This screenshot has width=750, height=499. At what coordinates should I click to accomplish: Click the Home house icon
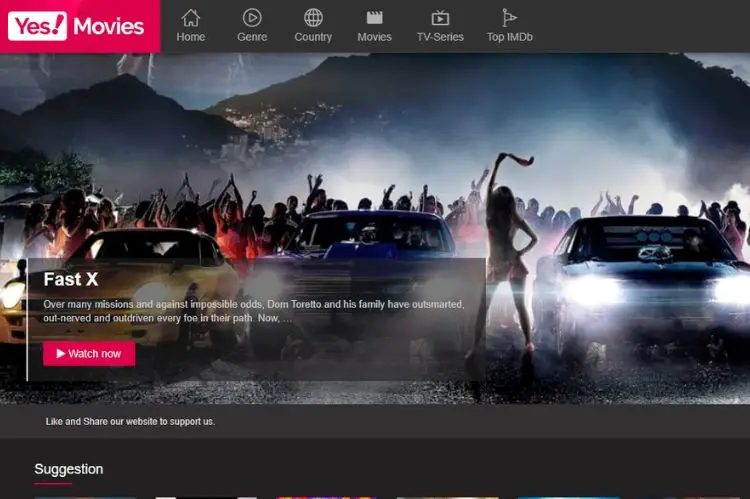190,18
